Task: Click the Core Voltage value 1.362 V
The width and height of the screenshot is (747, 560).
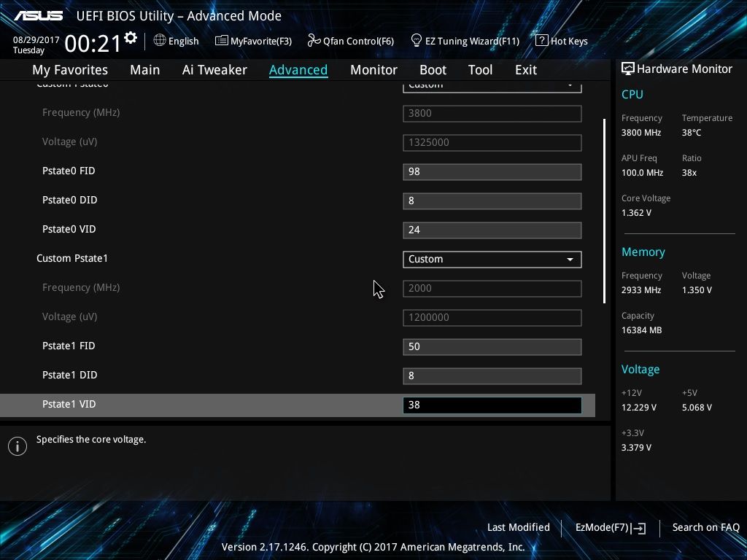Action: pos(636,213)
